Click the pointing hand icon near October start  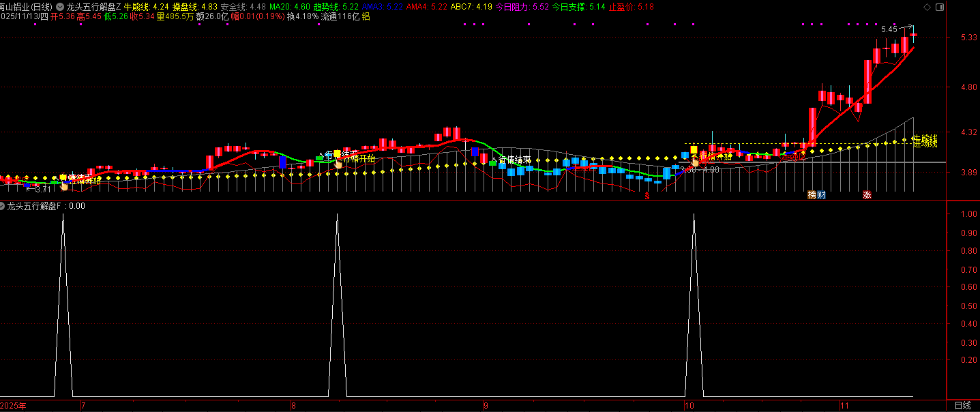pyautogui.click(x=695, y=161)
